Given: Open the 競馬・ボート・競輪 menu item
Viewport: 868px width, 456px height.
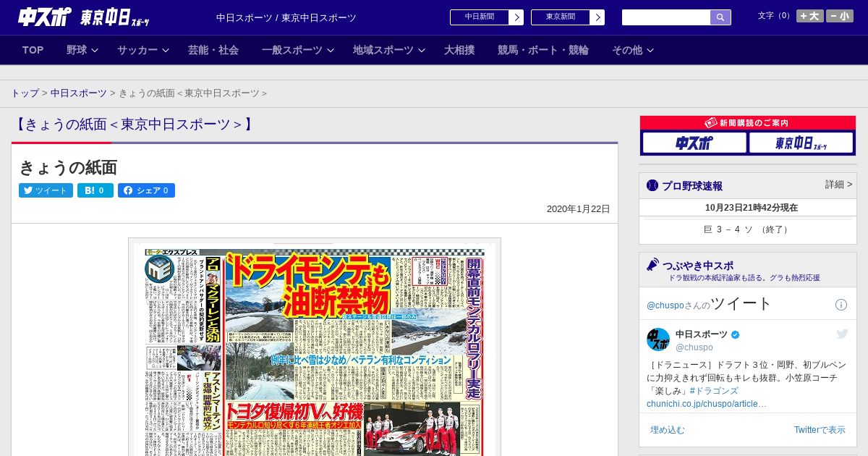Looking at the screenshot, I should pos(543,50).
